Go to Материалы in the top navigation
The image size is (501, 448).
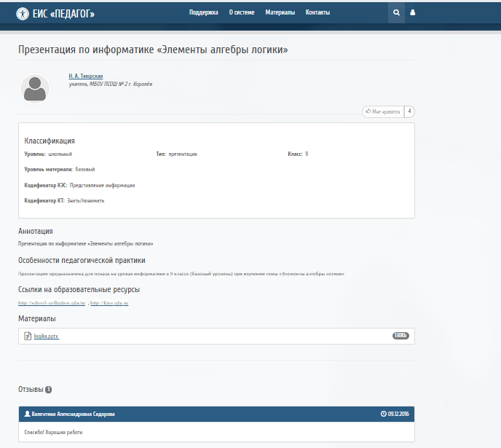click(x=280, y=12)
